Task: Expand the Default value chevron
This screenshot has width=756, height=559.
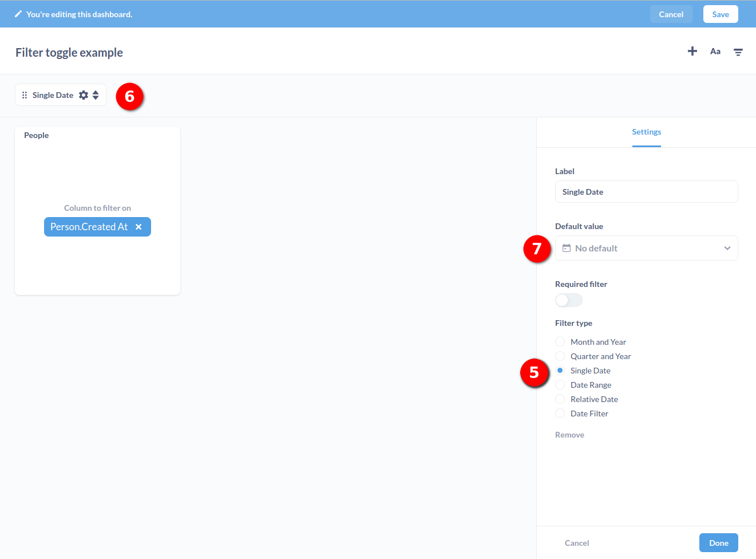Action: 727,248
